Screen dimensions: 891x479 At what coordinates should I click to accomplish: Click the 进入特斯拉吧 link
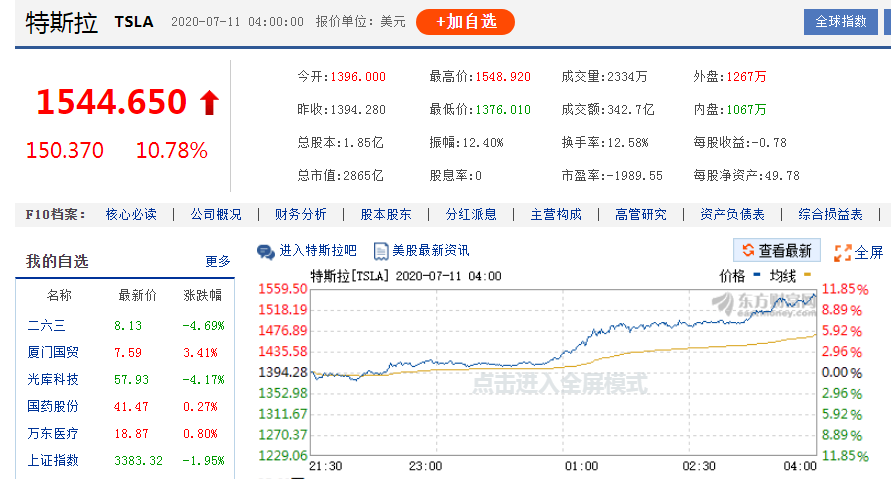(x=318, y=251)
